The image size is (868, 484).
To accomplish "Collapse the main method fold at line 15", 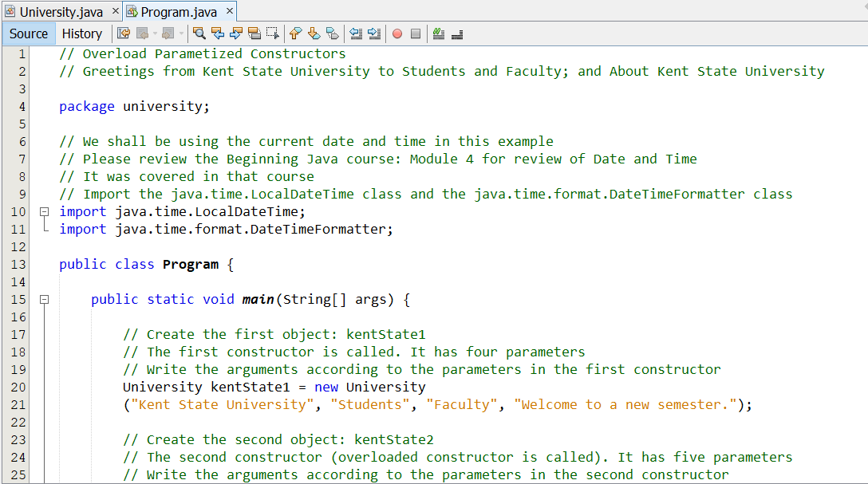I will 45,299.
